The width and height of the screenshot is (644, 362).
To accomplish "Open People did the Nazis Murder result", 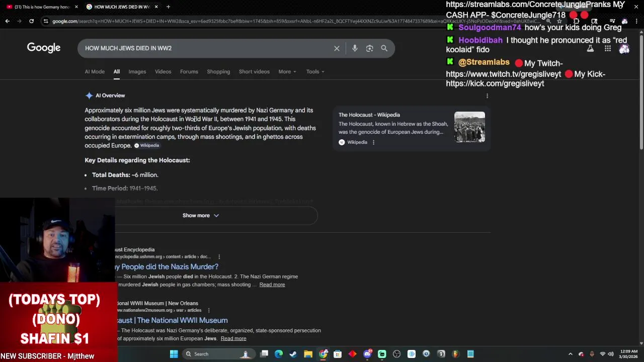I will tap(167, 266).
